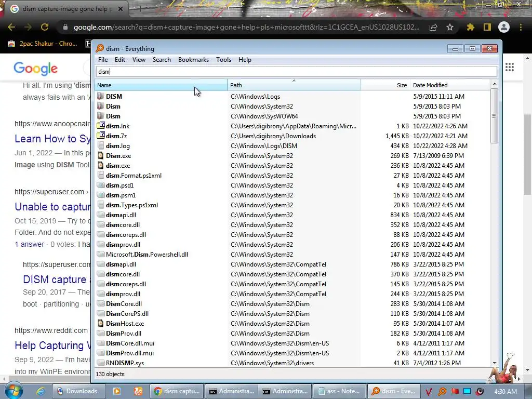This screenshot has height=399, width=532.
Task: Select DismCorePS.dll file name
Action: (127, 313)
